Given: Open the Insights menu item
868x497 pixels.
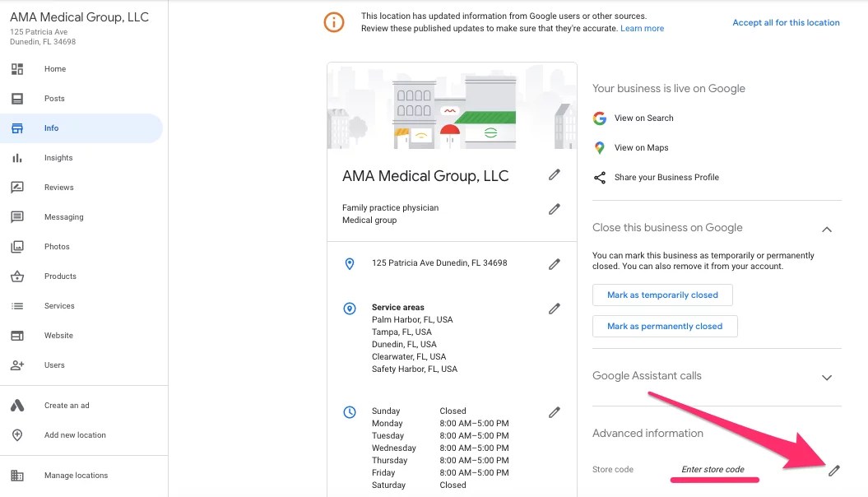Looking at the screenshot, I should point(58,158).
